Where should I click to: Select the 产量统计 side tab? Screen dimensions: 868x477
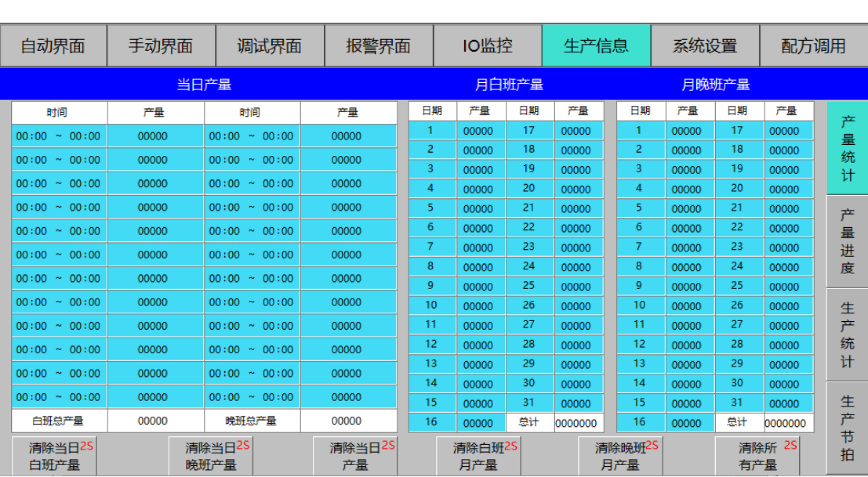pyautogui.click(x=847, y=148)
